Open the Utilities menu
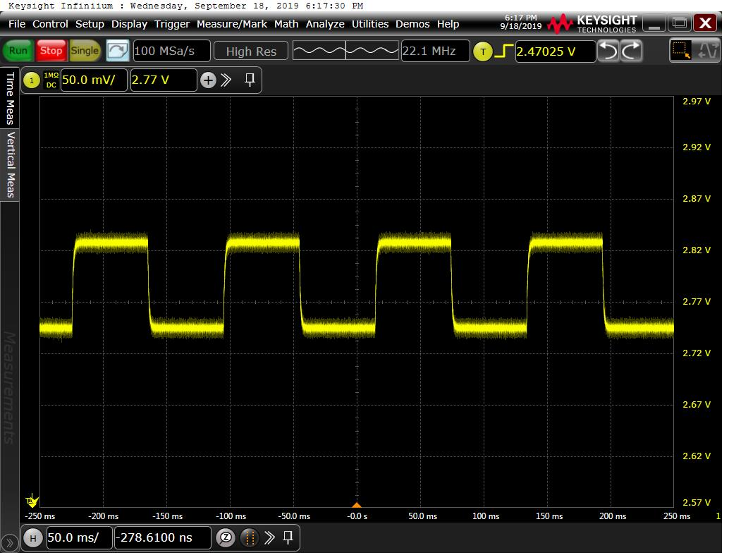 point(370,24)
